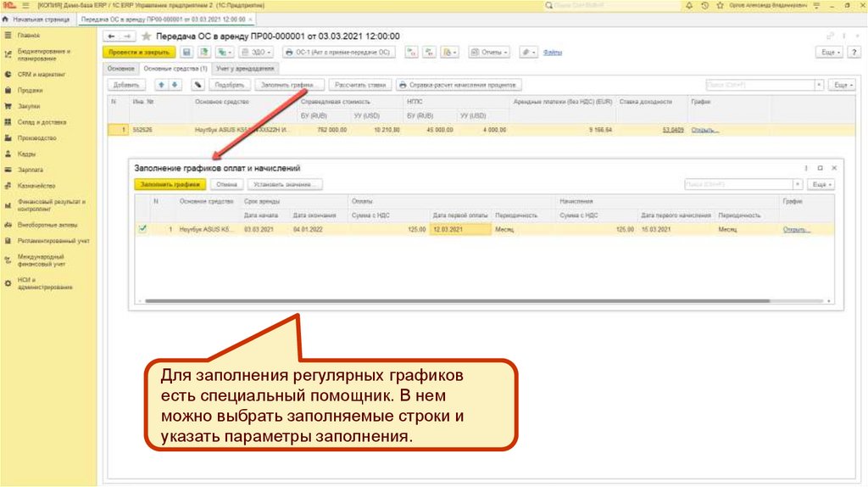Open notifications bell icon
Screen dimensions: 868x487
click(x=689, y=5)
